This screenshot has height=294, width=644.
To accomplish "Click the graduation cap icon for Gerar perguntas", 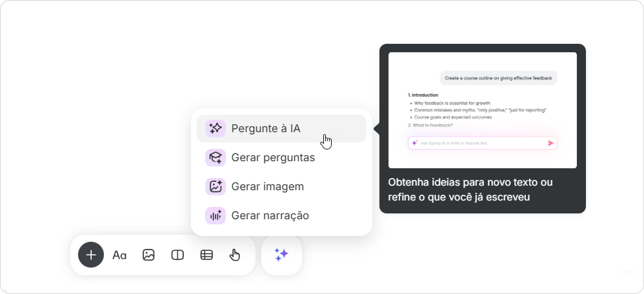I will 216,158.
